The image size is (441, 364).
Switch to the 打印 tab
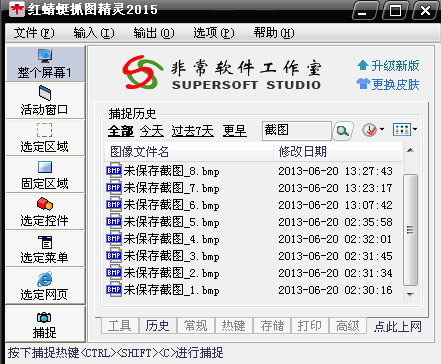tap(310, 326)
